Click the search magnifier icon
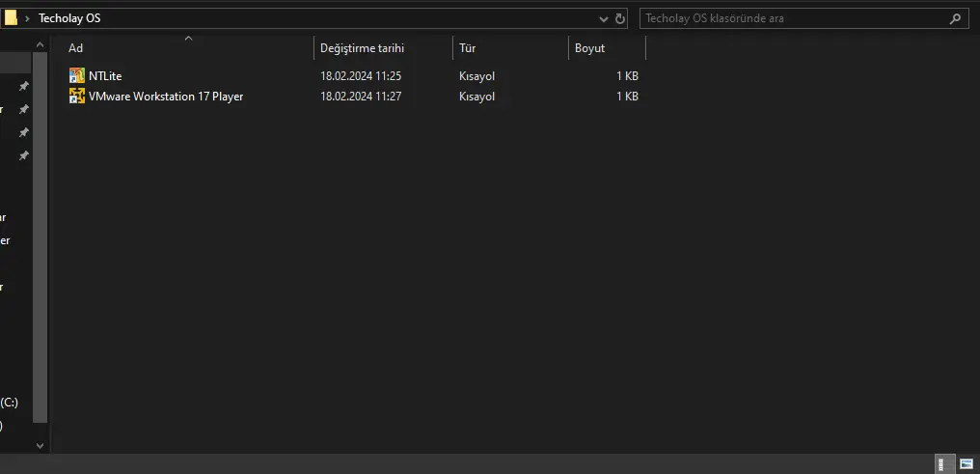 [x=955, y=18]
